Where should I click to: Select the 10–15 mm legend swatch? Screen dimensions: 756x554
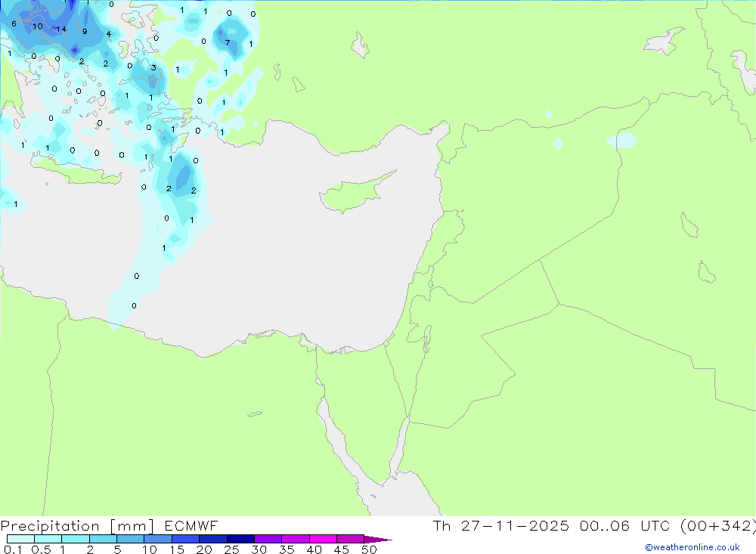(158, 539)
